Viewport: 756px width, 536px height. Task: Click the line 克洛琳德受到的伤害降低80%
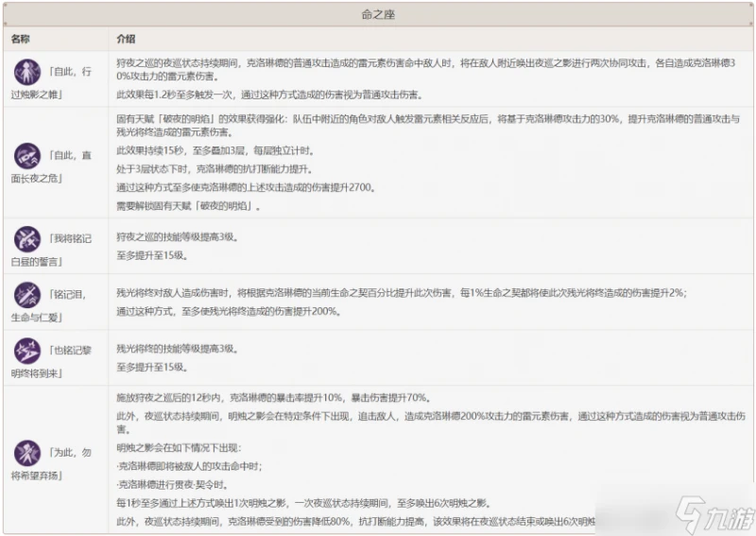tap(357, 522)
